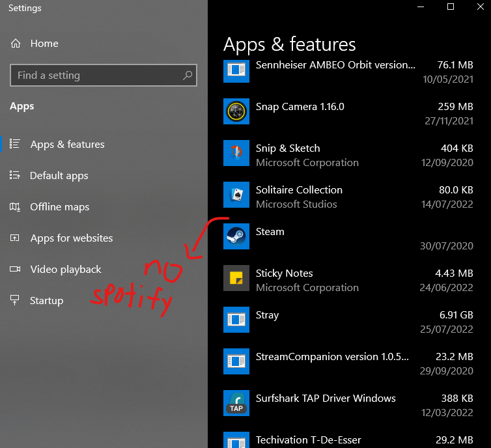Click the StreamCompanion app icon
The image size is (491, 448).
(236, 361)
